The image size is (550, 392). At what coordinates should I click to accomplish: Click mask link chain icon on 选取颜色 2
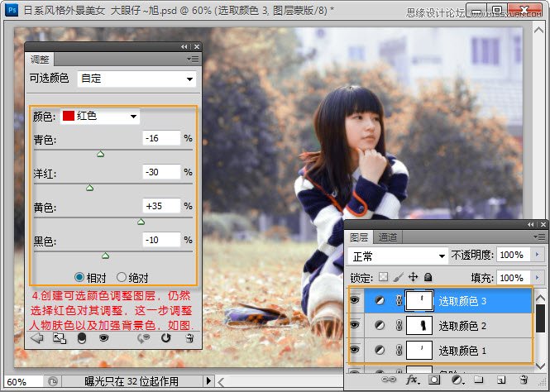pyautogui.click(x=399, y=325)
